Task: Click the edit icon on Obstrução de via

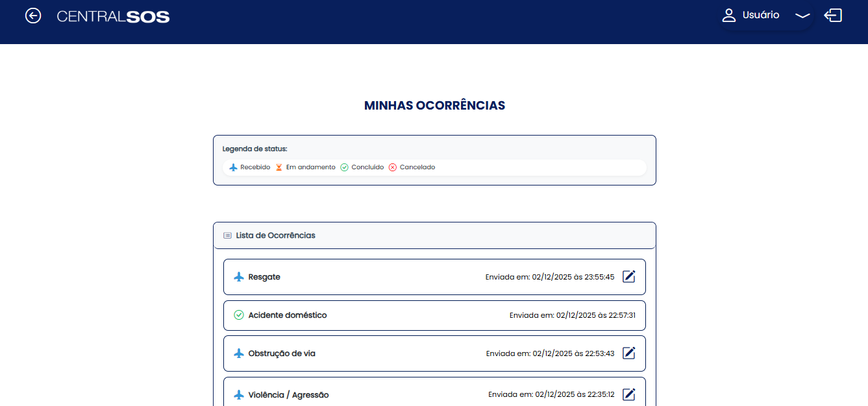Action: pos(628,353)
